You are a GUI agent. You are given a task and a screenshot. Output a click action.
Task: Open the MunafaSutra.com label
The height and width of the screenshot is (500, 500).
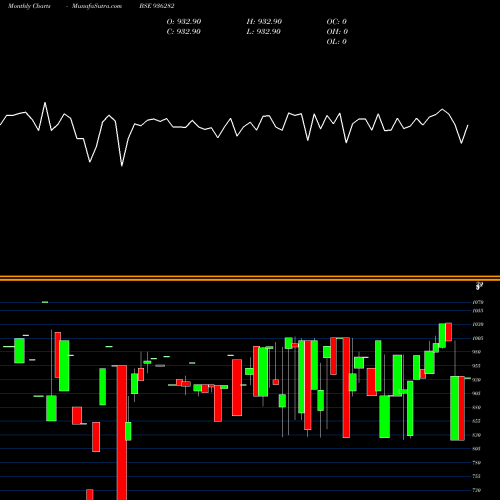click(x=97, y=6)
